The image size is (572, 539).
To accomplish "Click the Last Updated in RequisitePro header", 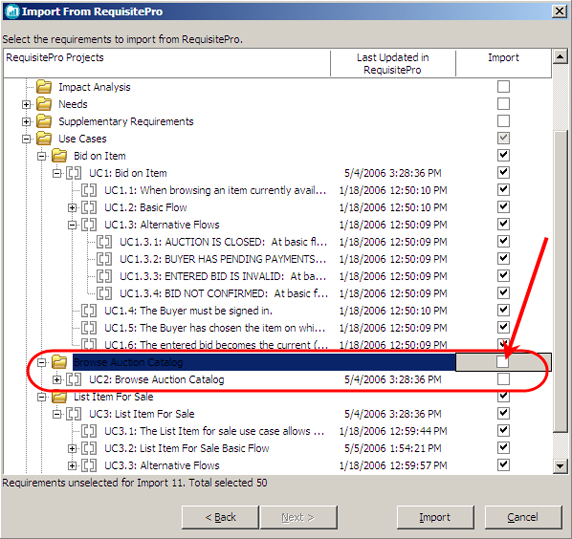I will click(393, 63).
